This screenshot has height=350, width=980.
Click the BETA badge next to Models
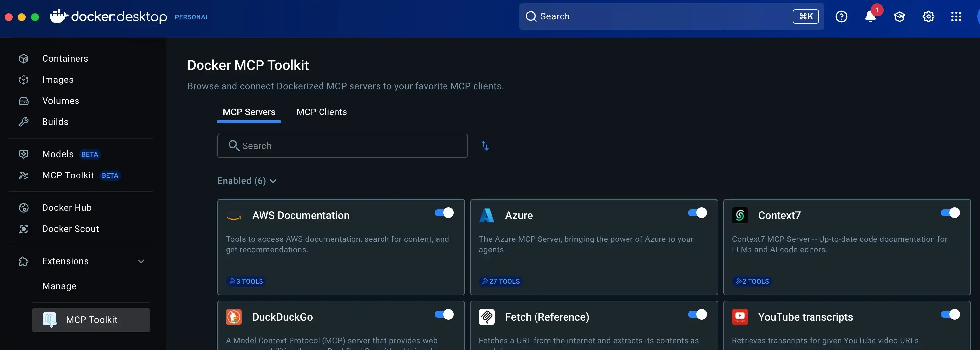coord(90,154)
